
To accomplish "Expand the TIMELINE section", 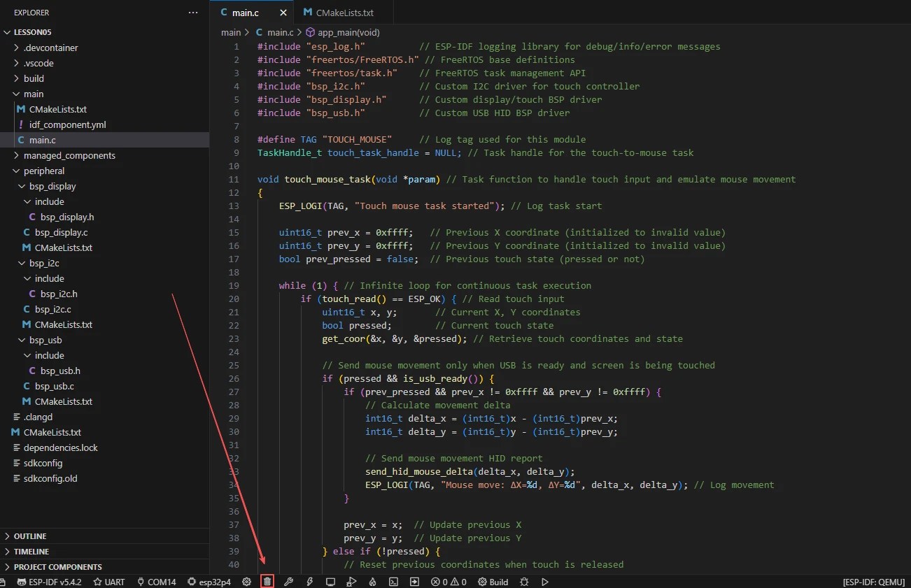I will coord(31,552).
